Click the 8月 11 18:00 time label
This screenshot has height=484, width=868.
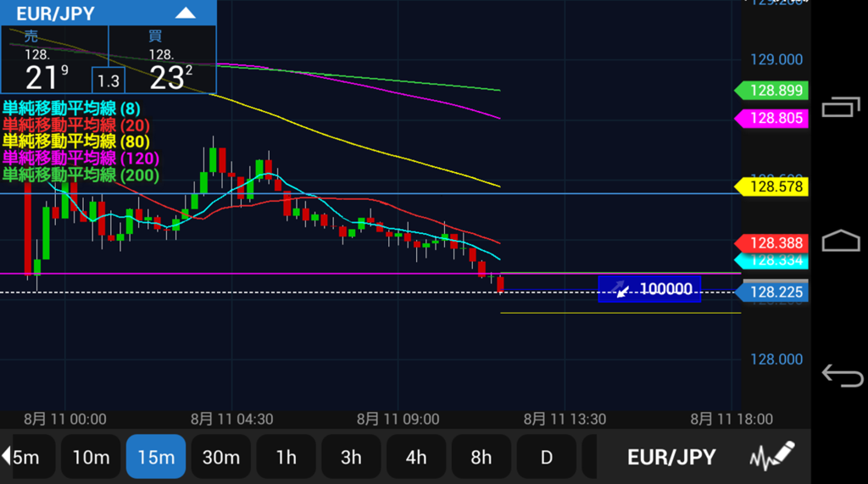tap(732, 420)
